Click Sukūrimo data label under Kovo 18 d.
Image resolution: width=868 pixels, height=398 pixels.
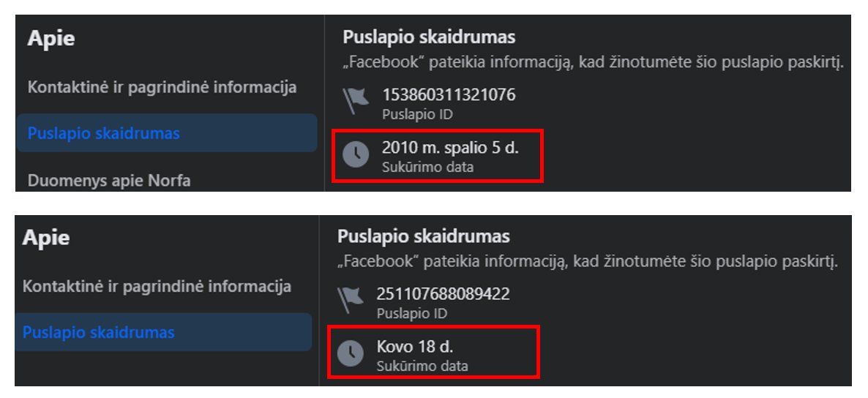pyautogui.click(x=422, y=365)
